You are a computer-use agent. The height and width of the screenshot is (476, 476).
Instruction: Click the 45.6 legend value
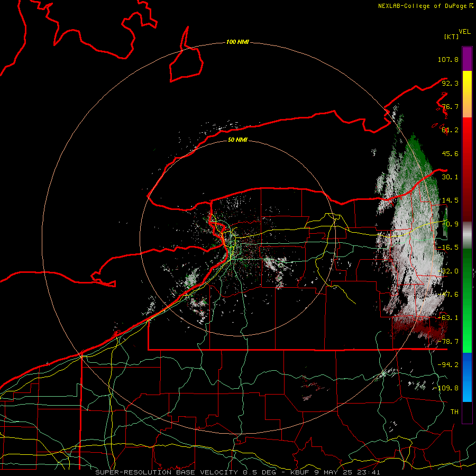450,153
